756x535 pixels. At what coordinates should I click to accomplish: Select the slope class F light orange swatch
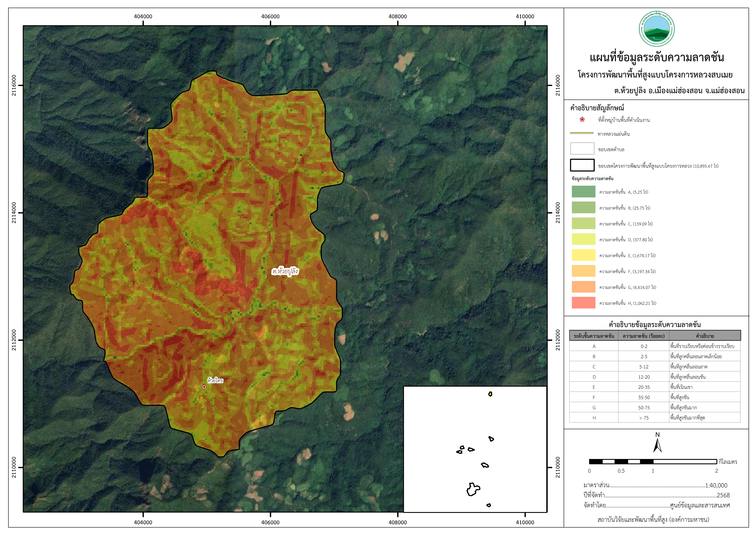click(583, 271)
